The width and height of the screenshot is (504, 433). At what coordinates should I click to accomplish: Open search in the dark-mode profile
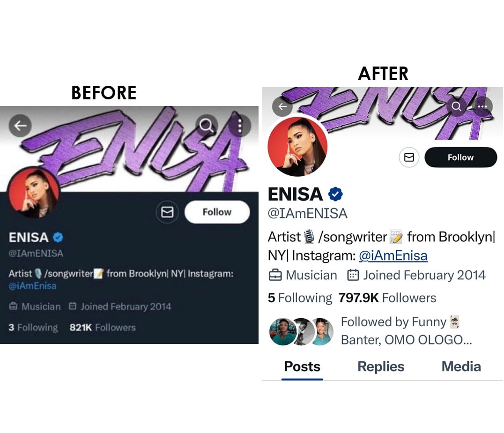207,126
